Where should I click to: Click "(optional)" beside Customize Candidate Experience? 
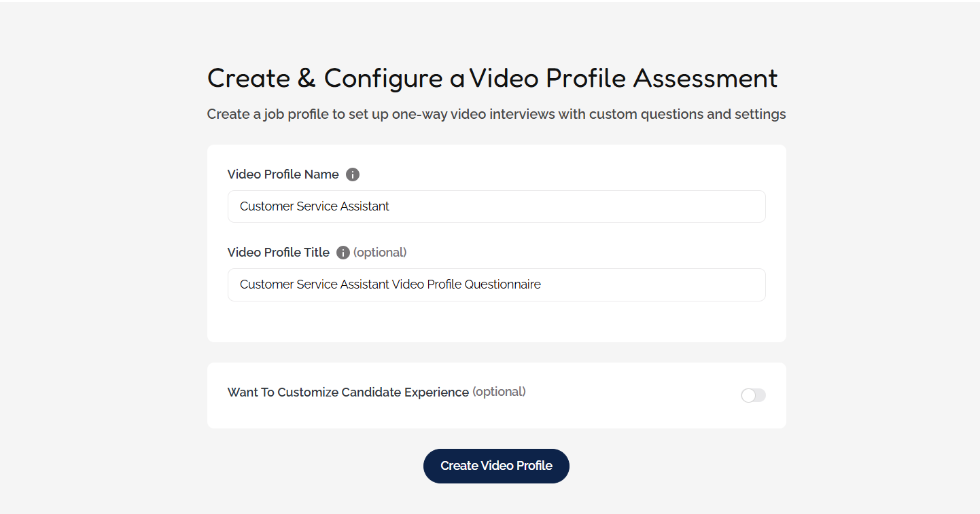pos(499,392)
